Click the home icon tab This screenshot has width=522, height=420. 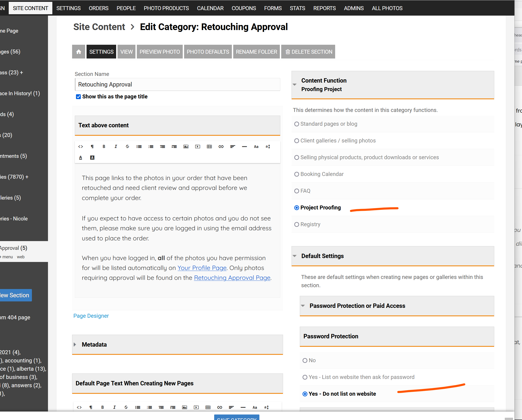[x=79, y=52]
